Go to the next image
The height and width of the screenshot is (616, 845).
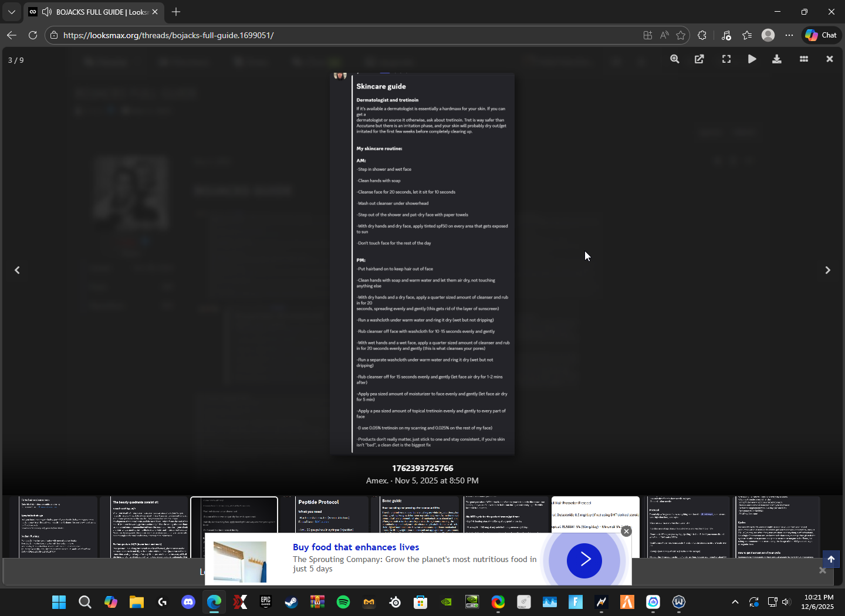click(827, 270)
